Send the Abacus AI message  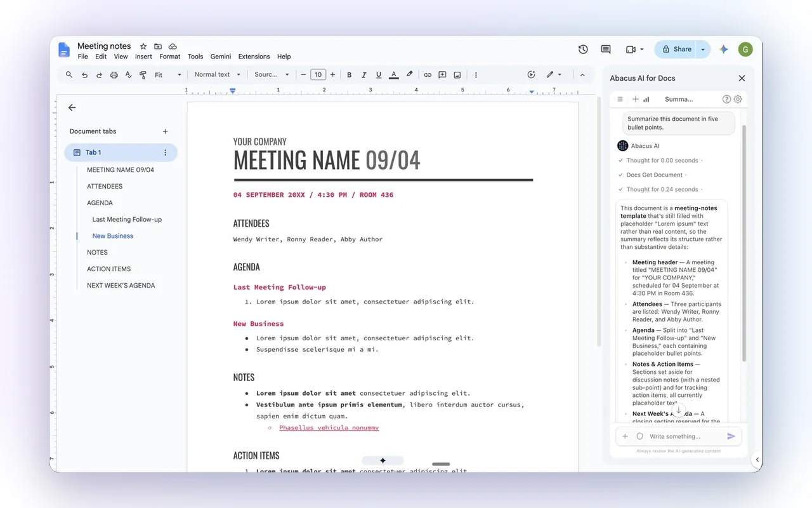tap(731, 436)
